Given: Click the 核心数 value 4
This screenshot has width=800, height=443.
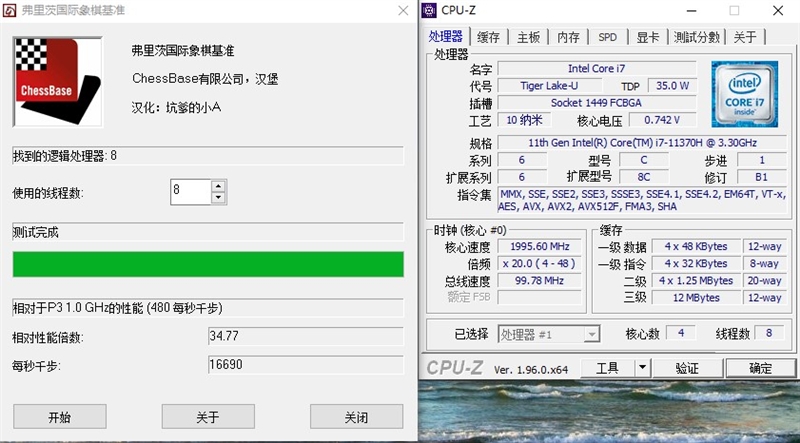Looking at the screenshot, I should click(681, 333).
